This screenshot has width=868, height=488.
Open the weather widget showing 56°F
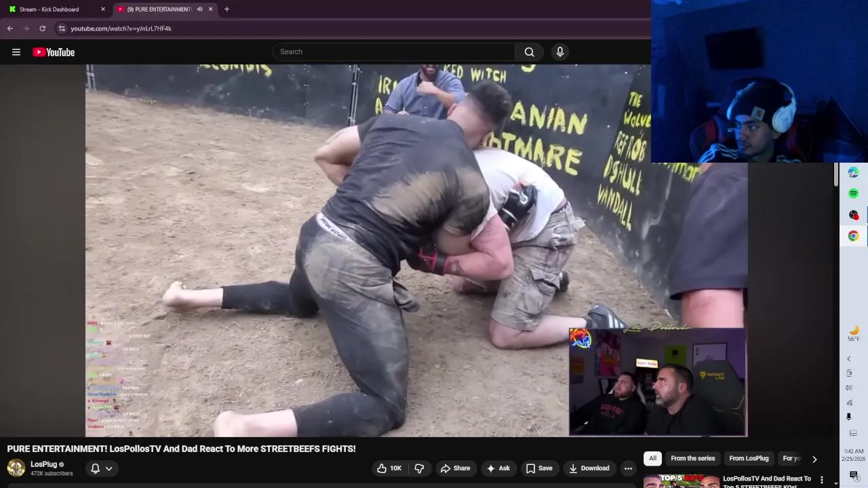click(x=854, y=333)
